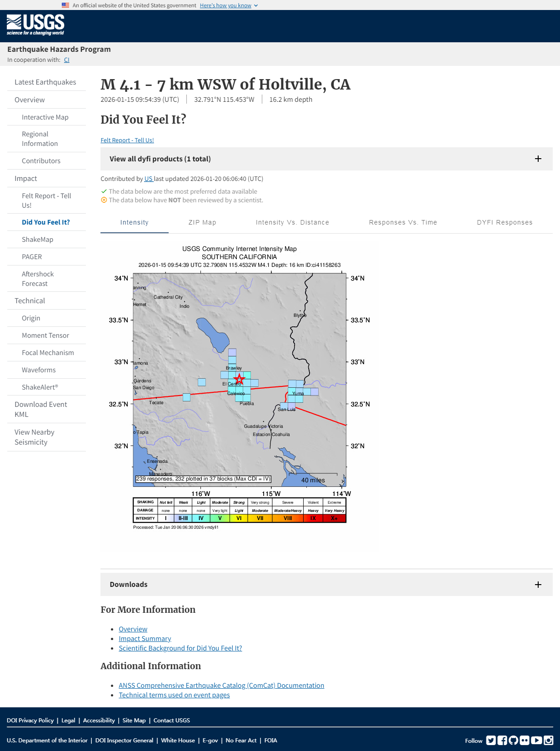The height and width of the screenshot is (751, 560).
Task: Expand 'Here's how you know' dropdown
Action: click(x=229, y=5)
